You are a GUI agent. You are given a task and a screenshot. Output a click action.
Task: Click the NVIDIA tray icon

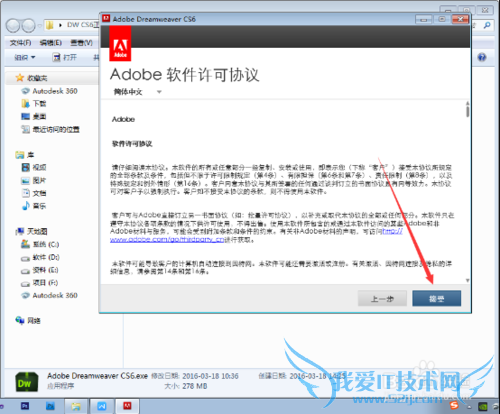click(x=483, y=407)
